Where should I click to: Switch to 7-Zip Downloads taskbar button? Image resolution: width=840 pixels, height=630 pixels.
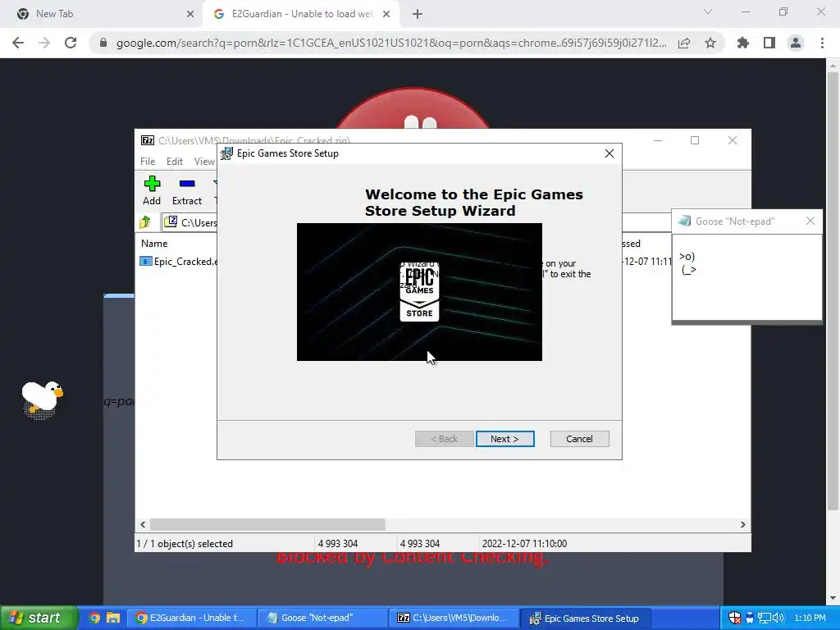[x=453, y=618]
